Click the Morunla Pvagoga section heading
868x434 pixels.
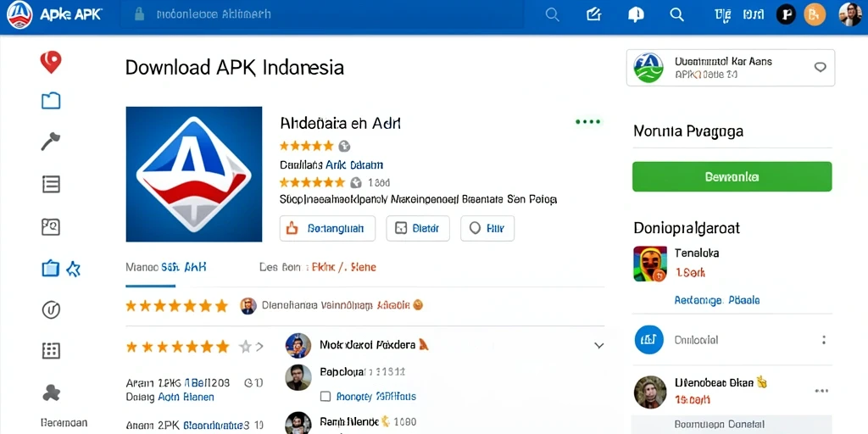[x=687, y=131]
